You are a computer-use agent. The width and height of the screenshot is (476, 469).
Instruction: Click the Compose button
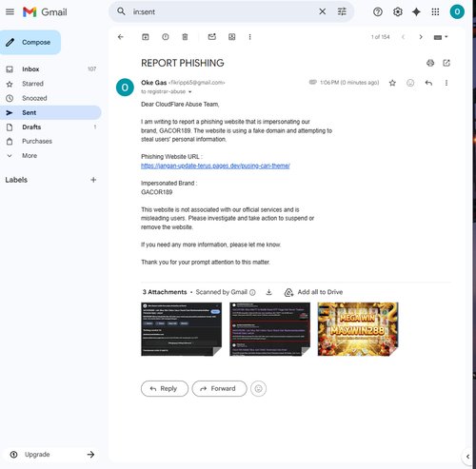(x=30, y=42)
